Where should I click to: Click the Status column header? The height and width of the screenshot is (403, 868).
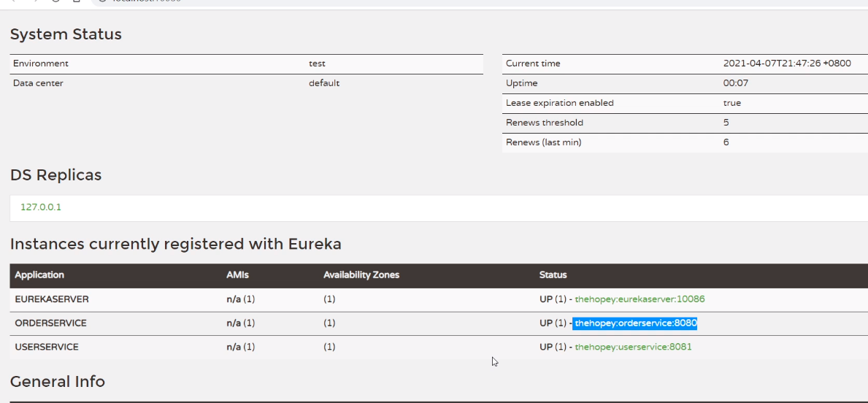[x=553, y=275]
